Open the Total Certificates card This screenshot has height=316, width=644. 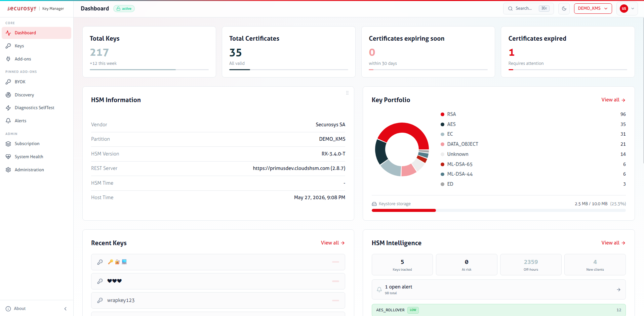click(289, 52)
